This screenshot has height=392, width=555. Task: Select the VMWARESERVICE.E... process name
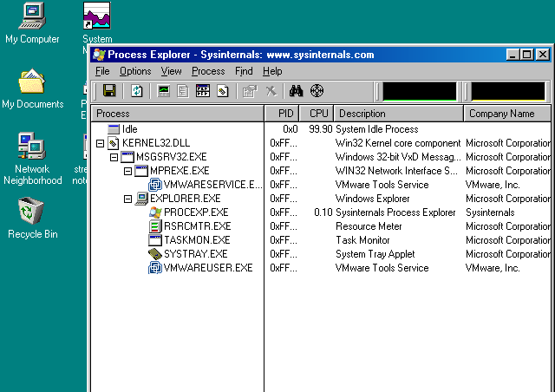212,185
